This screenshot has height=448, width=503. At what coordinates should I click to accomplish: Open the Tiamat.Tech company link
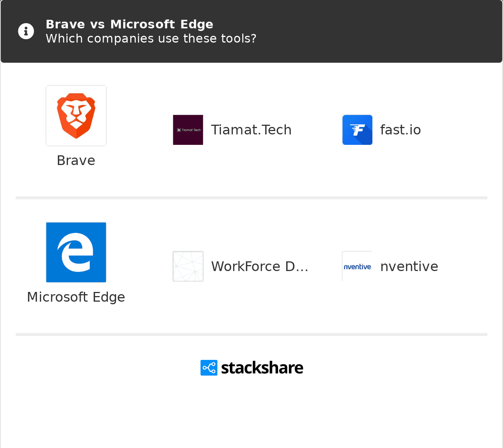[251, 130]
